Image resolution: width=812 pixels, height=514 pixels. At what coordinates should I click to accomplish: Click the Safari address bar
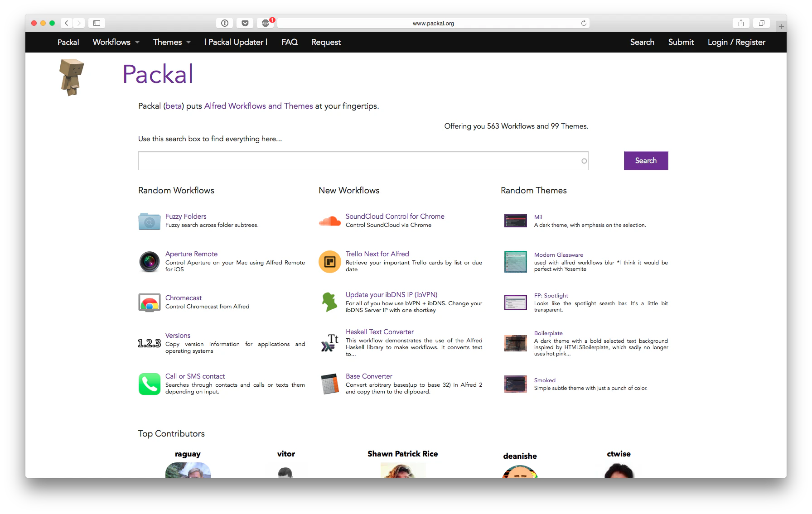point(433,23)
